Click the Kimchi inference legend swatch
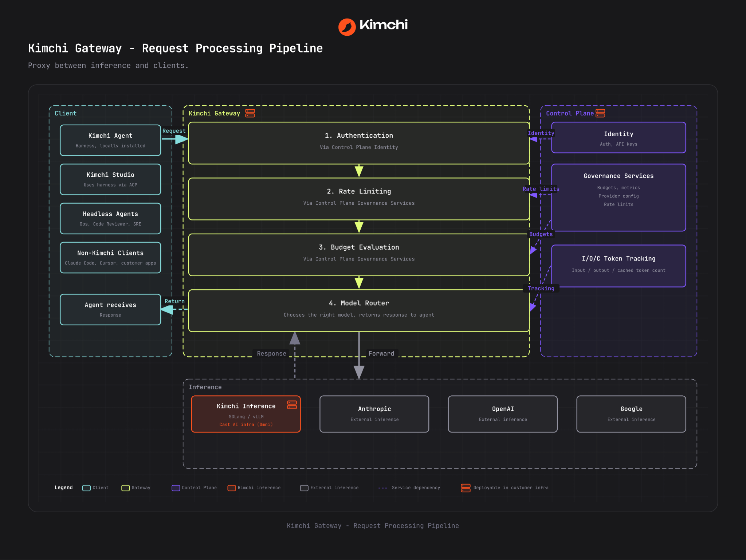The height and width of the screenshot is (560, 746). coord(231,488)
